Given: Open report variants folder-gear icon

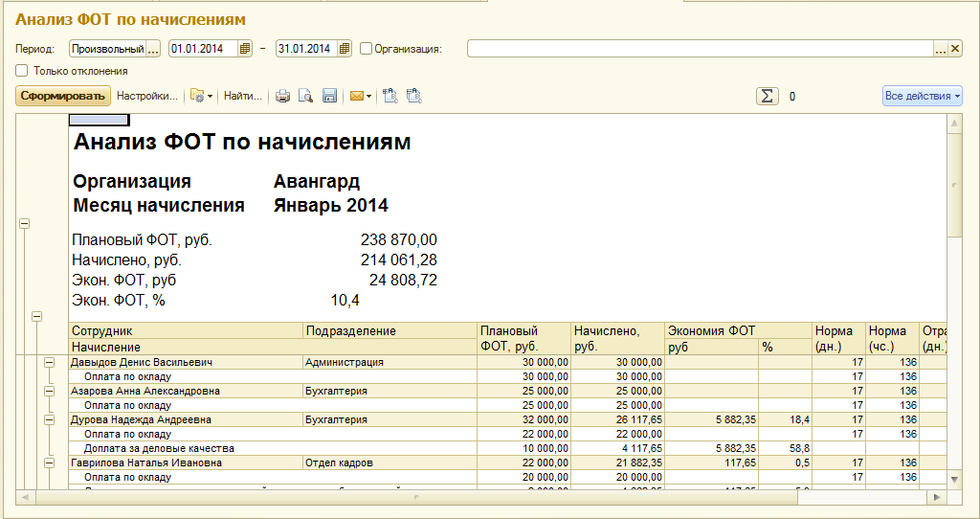Looking at the screenshot, I should point(197,96).
